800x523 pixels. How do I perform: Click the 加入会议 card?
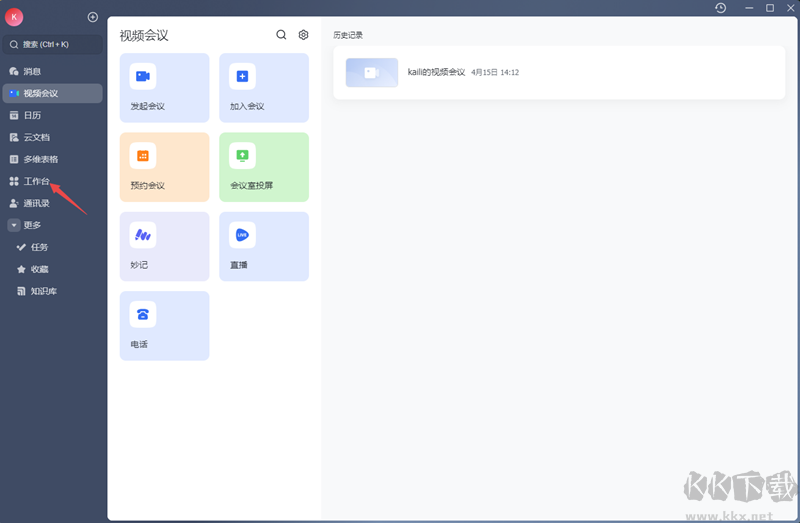pyautogui.click(x=264, y=88)
